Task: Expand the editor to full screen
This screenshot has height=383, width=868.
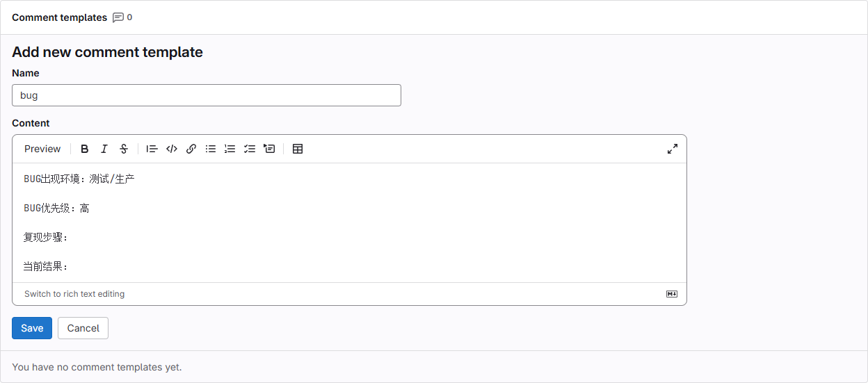Action: [673, 149]
